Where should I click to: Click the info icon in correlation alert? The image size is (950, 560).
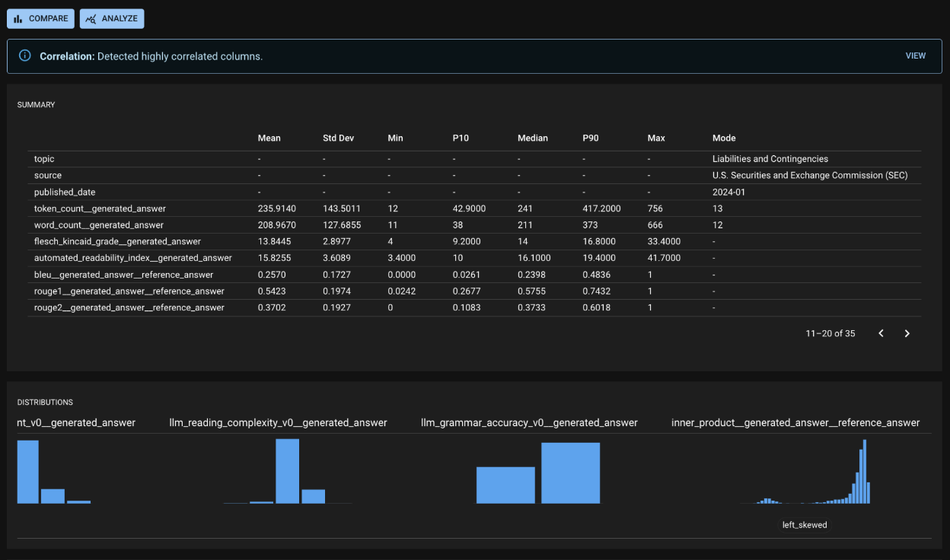25,56
